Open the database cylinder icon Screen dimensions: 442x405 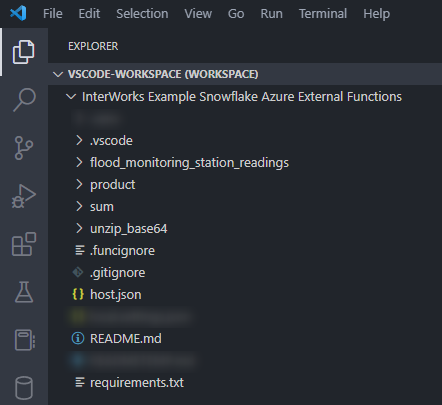(24, 388)
